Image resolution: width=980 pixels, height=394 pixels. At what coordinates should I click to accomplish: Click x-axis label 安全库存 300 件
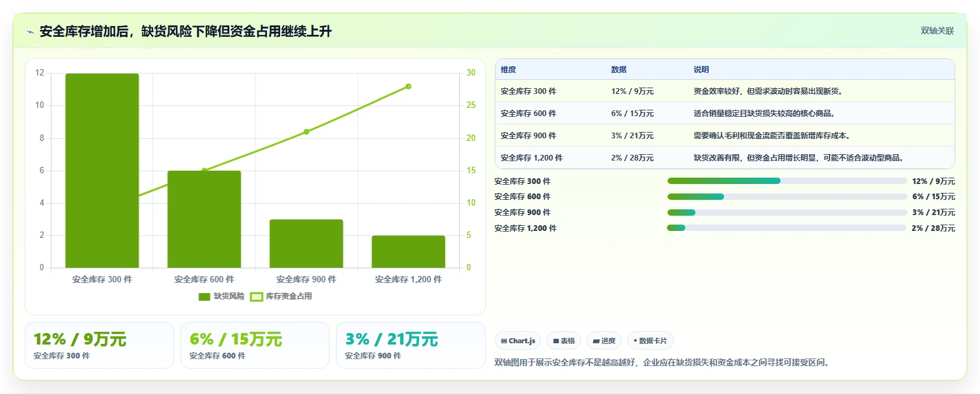pos(102,279)
